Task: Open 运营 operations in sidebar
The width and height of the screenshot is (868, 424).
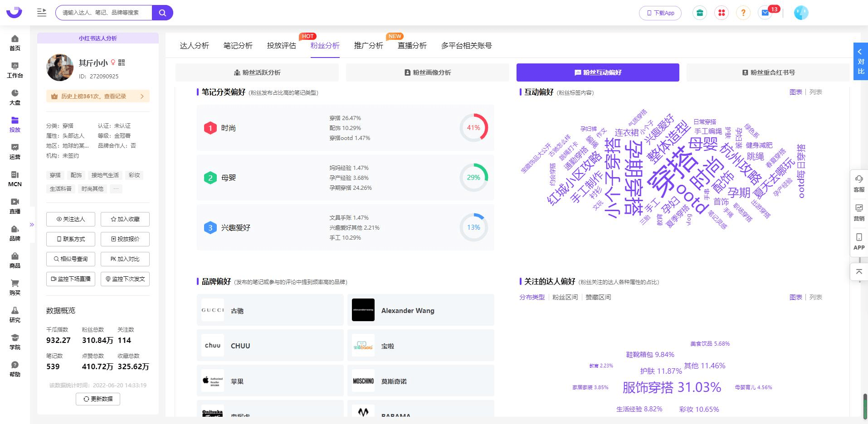Action: [x=15, y=152]
